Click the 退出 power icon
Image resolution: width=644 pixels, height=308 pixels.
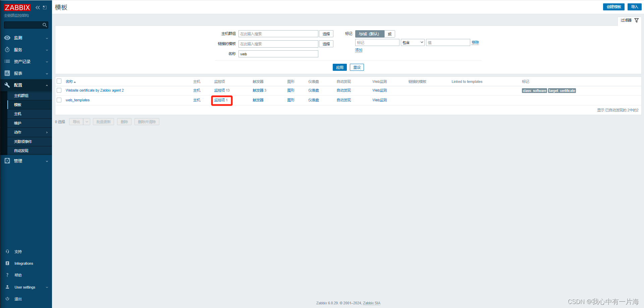click(7, 299)
